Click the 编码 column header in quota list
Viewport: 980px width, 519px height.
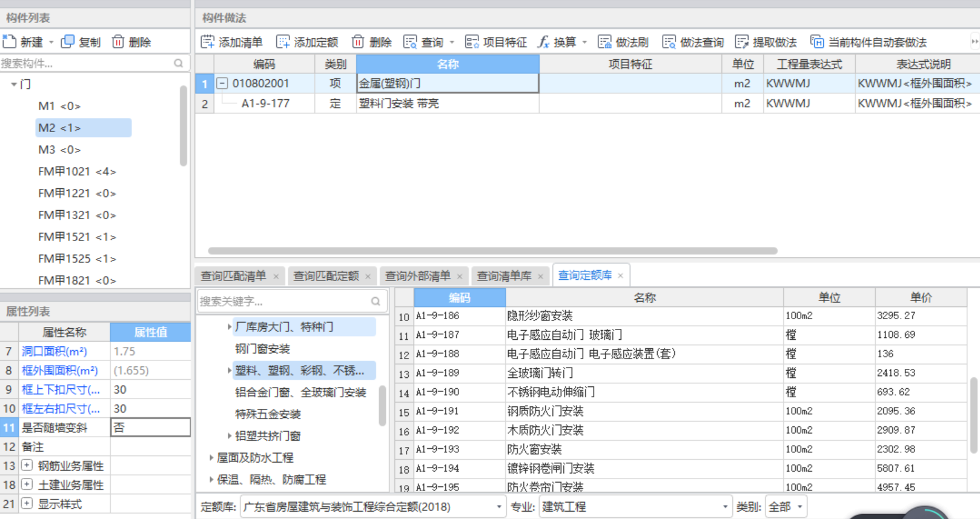(x=460, y=297)
